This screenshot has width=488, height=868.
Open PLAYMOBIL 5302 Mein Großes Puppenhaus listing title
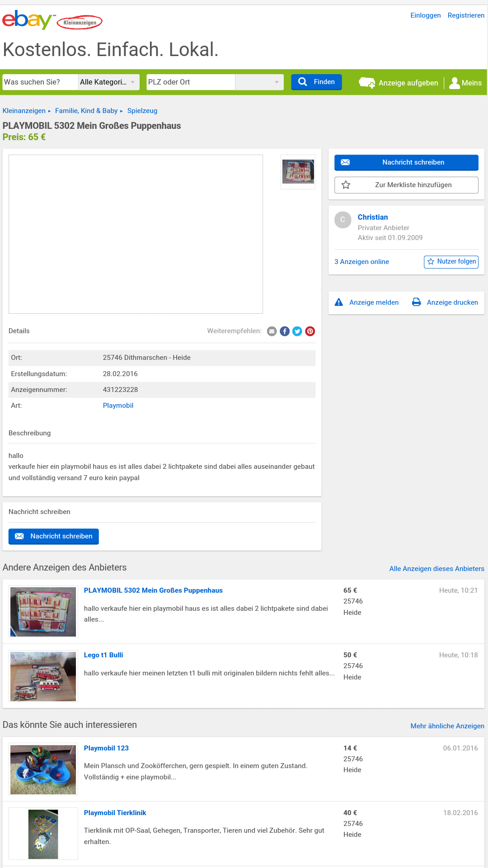click(x=153, y=590)
